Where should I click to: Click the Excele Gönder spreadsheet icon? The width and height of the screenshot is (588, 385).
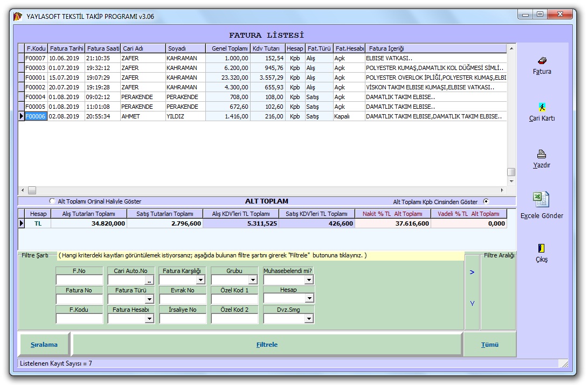(x=541, y=199)
